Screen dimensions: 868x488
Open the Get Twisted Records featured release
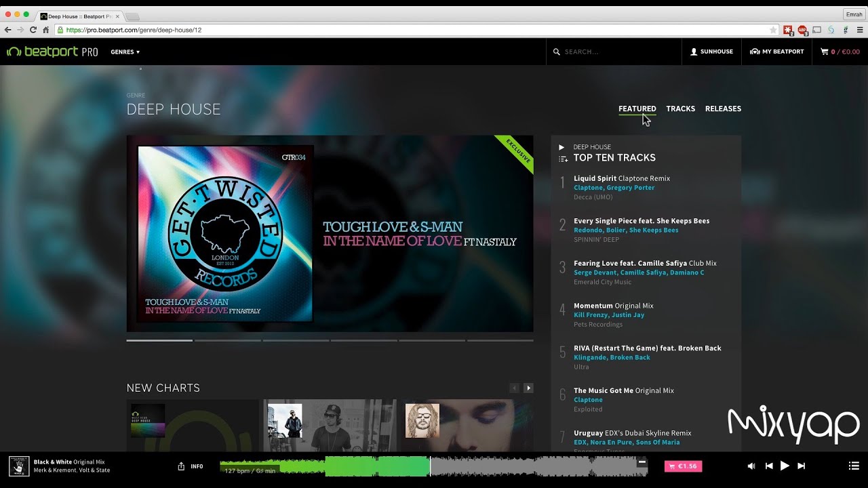[330, 234]
